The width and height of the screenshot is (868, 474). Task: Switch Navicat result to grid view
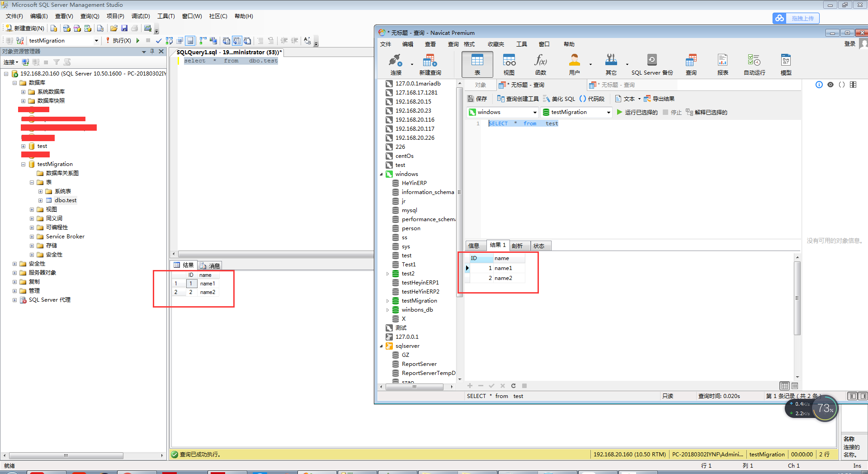click(x=784, y=386)
